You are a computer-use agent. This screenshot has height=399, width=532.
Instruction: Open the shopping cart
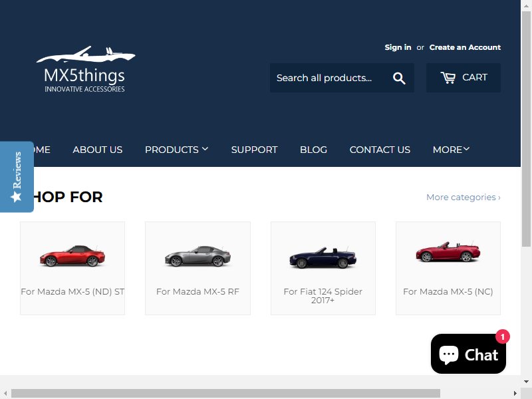click(463, 78)
